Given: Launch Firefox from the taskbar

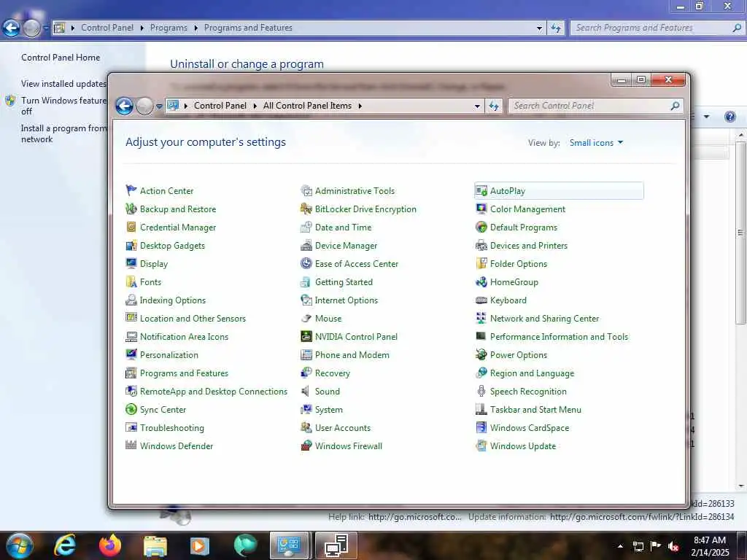Looking at the screenshot, I should point(110,545).
